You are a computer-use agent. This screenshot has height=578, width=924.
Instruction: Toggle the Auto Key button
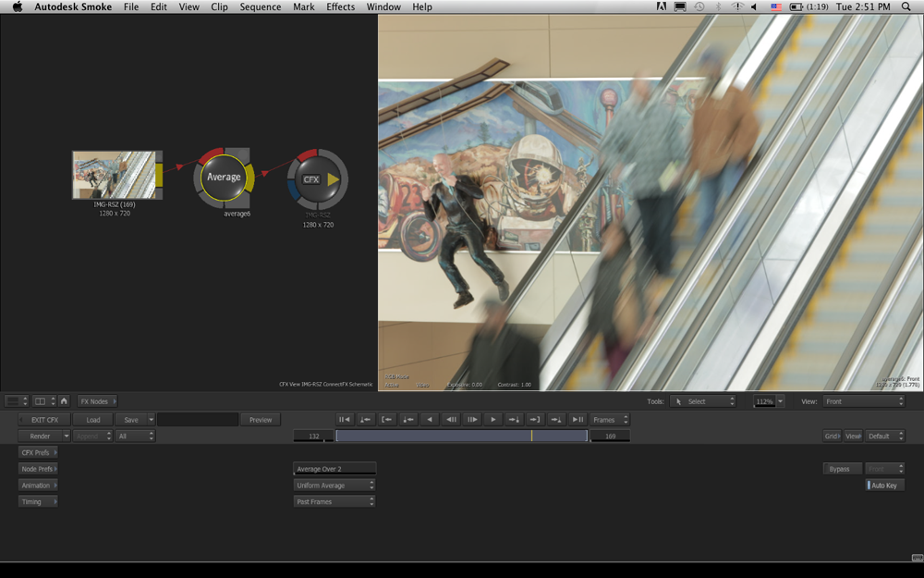tap(884, 486)
